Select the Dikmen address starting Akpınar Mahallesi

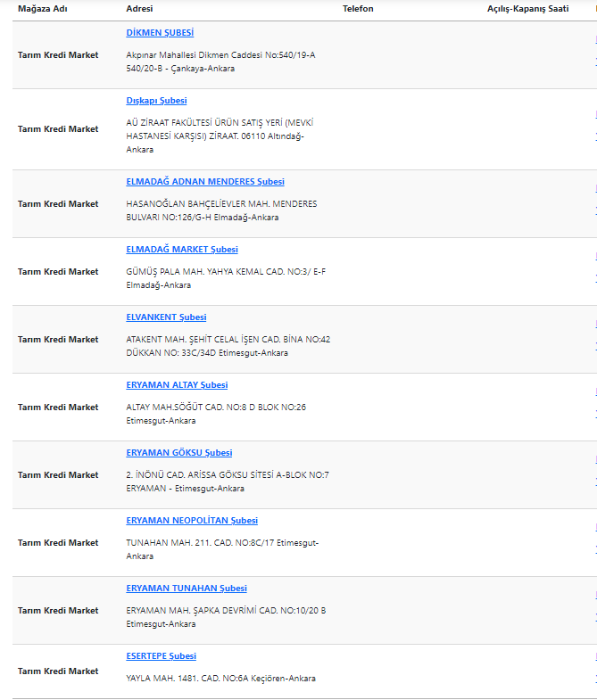(220, 62)
